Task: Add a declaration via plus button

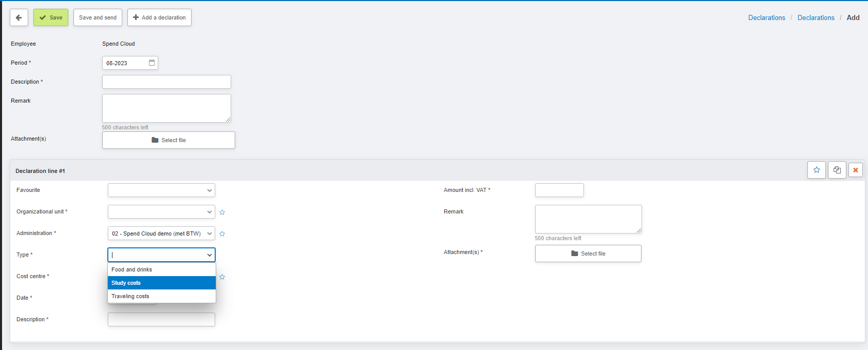Action: pos(159,17)
